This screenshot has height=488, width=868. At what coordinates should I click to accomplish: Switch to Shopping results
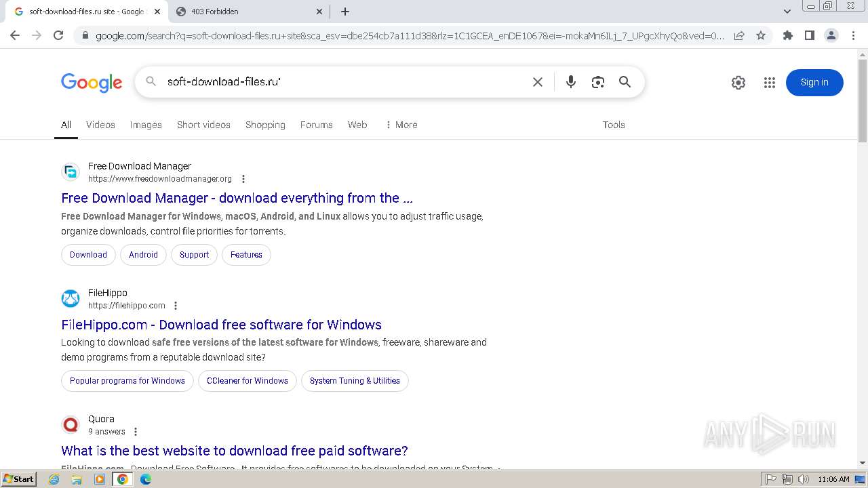(x=265, y=125)
